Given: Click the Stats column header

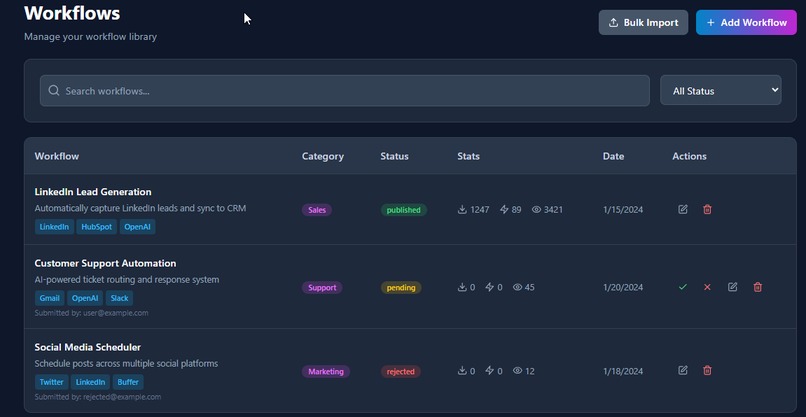Looking at the screenshot, I should coord(468,156).
